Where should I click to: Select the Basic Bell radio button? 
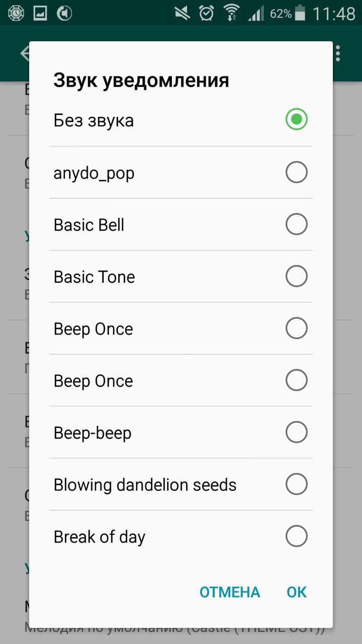click(x=296, y=224)
